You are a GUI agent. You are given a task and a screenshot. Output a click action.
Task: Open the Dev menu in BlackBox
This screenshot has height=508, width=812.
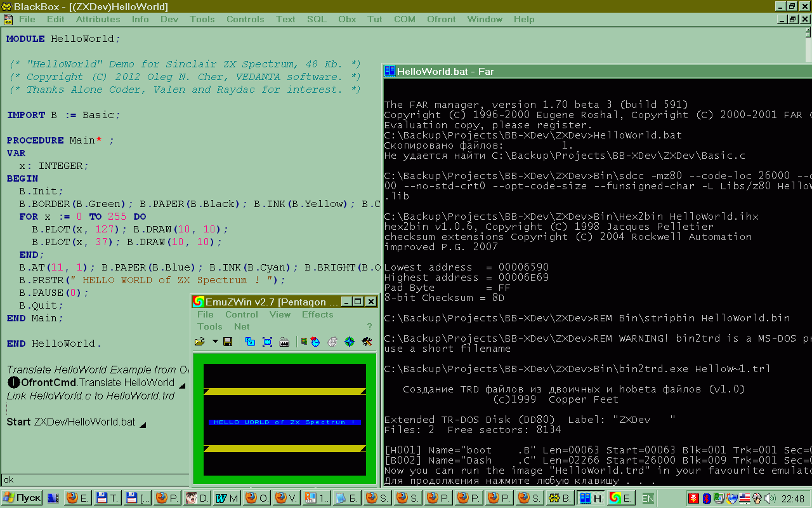click(x=169, y=19)
